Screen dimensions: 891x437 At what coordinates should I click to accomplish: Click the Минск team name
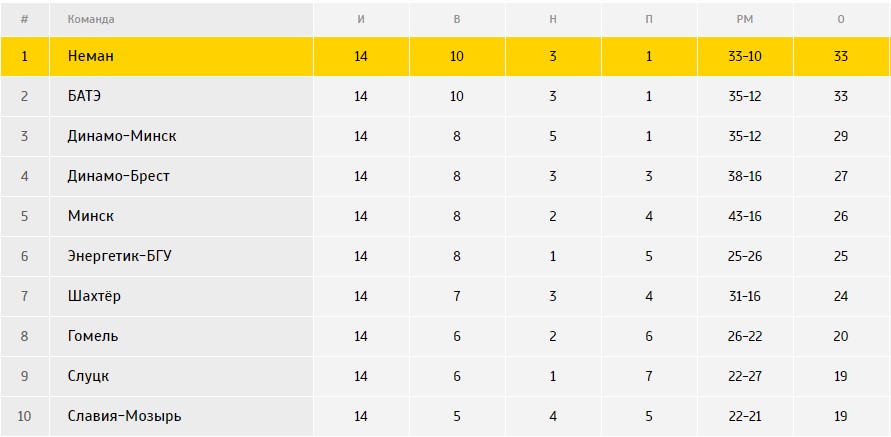tap(91, 216)
